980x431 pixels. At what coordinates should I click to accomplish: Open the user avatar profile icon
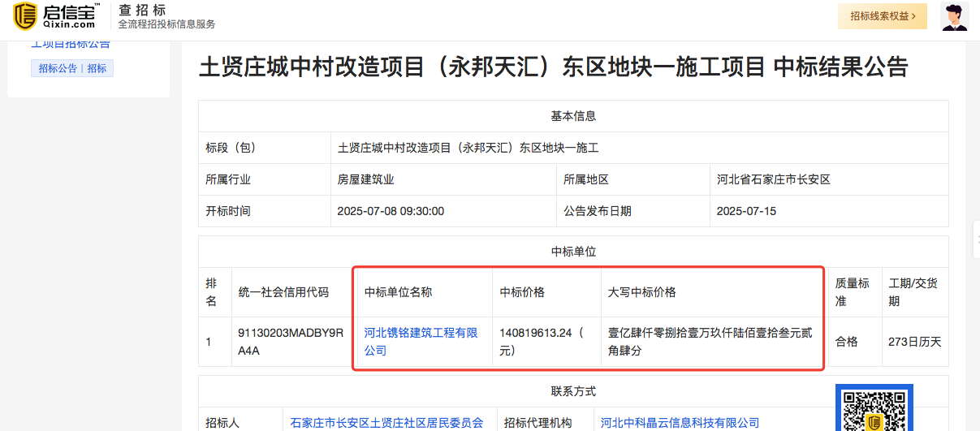coord(954,16)
